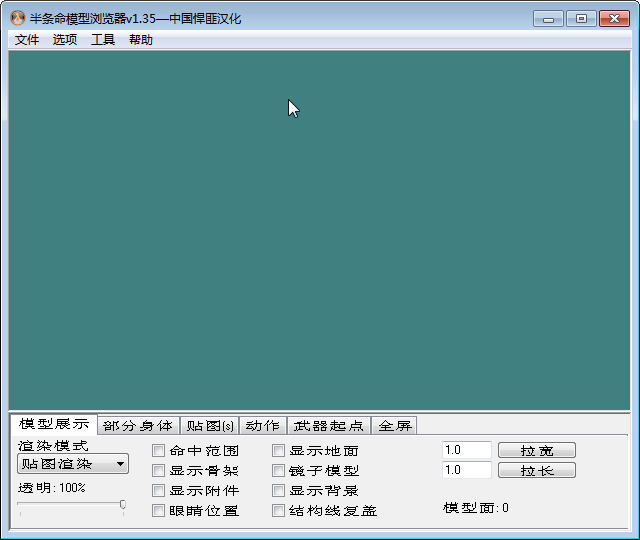The width and height of the screenshot is (640, 540).
Task: Open the 帮助 menu
Action: 141,40
